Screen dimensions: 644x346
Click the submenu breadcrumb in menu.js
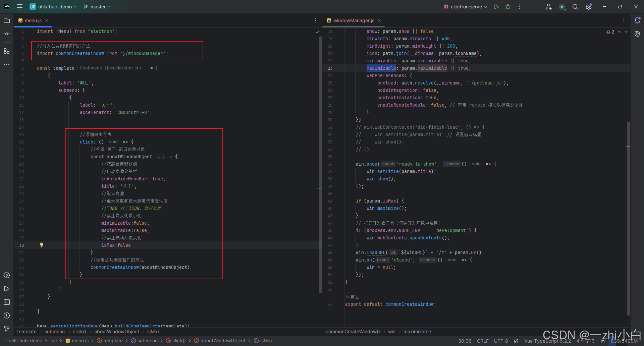pyautogui.click(x=55, y=332)
